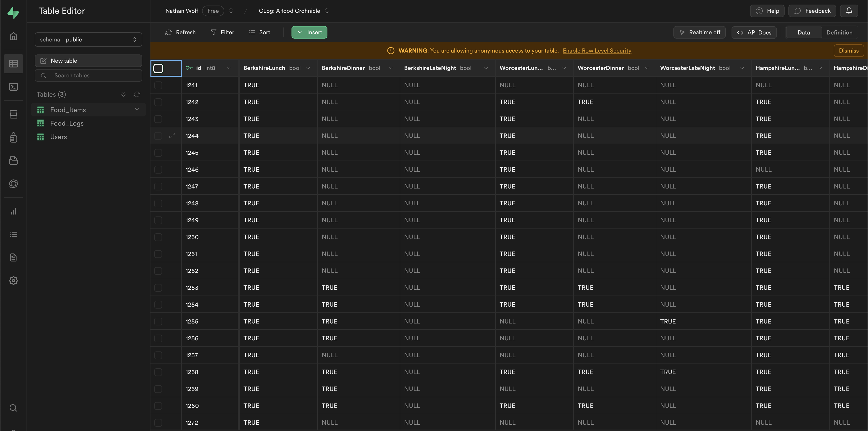Image resolution: width=868 pixels, height=431 pixels.
Task: Refresh the tables list icon
Action: [x=137, y=94]
